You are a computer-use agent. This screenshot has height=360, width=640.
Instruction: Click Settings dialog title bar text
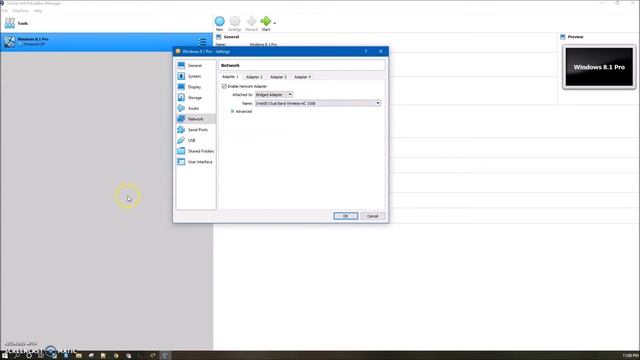[x=206, y=51]
